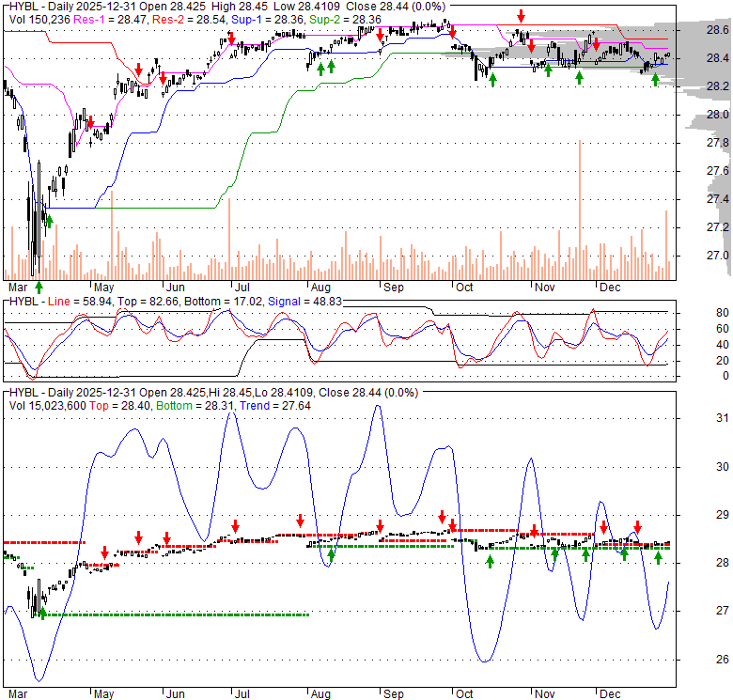Click the Dec label on trend chart axis
Viewport: 733px width, 700px height.
pos(610,694)
